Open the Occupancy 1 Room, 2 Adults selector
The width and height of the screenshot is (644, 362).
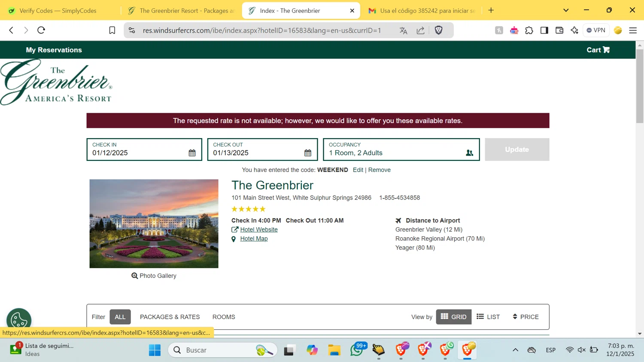401,149
